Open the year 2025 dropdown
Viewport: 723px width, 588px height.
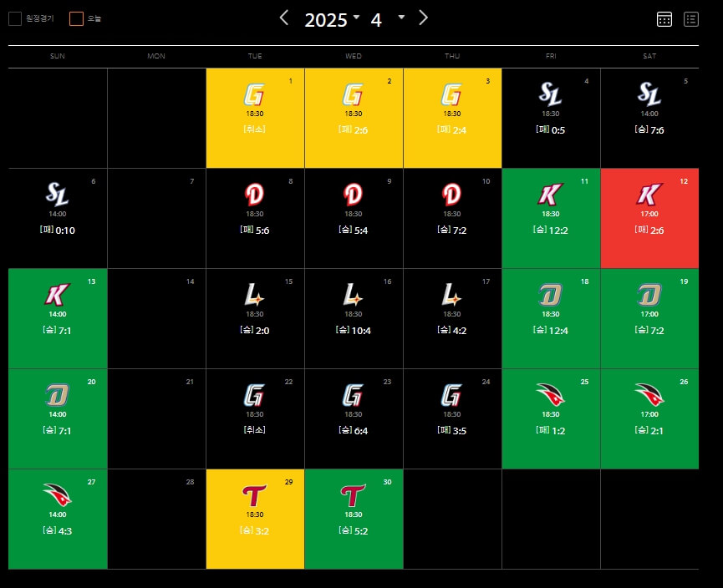click(x=332, y=20)
